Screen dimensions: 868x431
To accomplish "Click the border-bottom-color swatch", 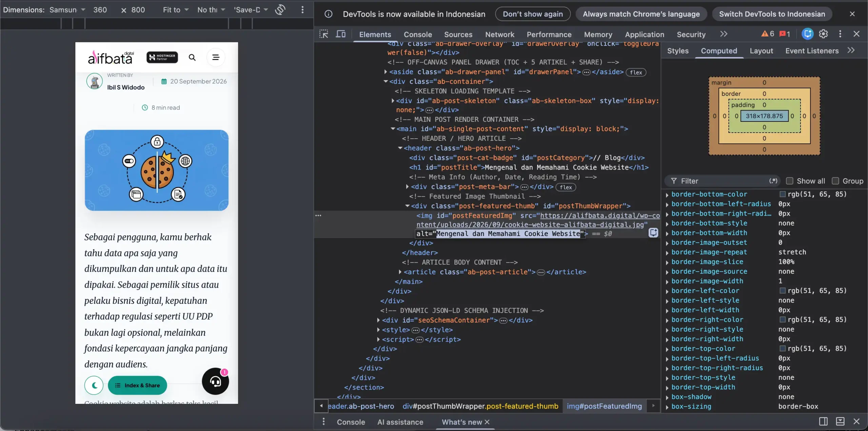I will [x=783, y=194].
